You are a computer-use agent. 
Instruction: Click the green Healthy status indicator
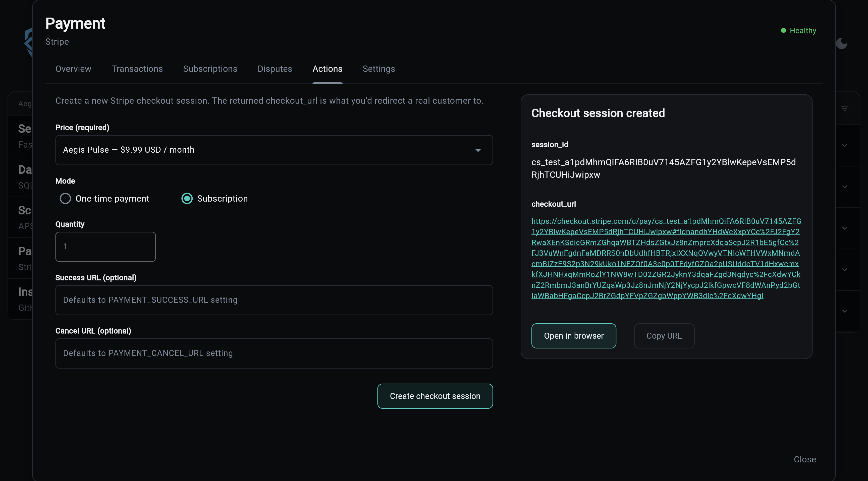point(798,31)
